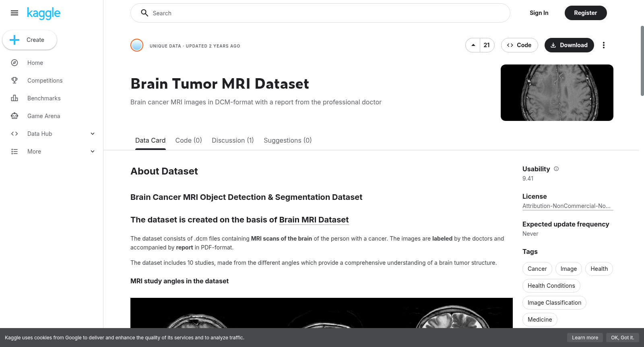Click the Kaggle logo
Screen dimensions: 644x347
(x=43, y=13)
